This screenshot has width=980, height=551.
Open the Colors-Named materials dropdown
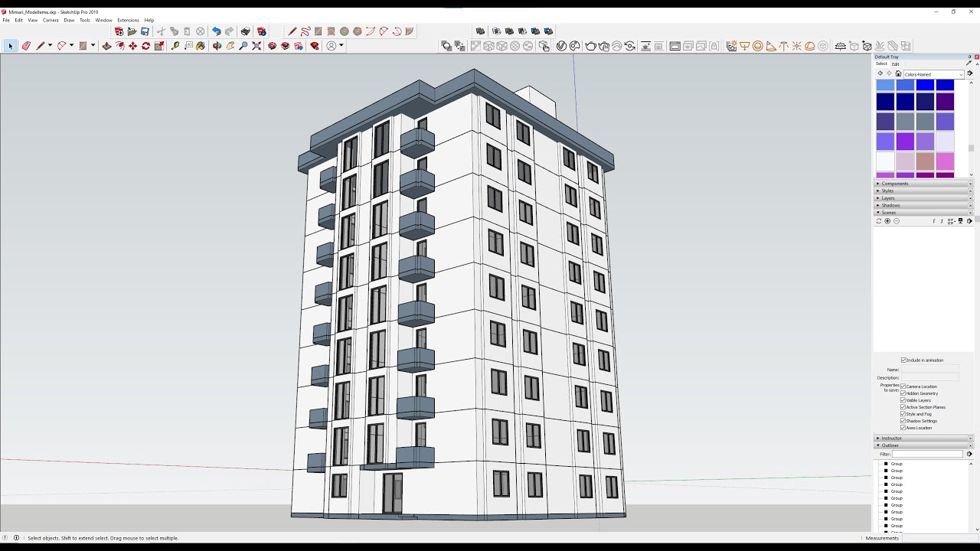(x=933, y=74)
